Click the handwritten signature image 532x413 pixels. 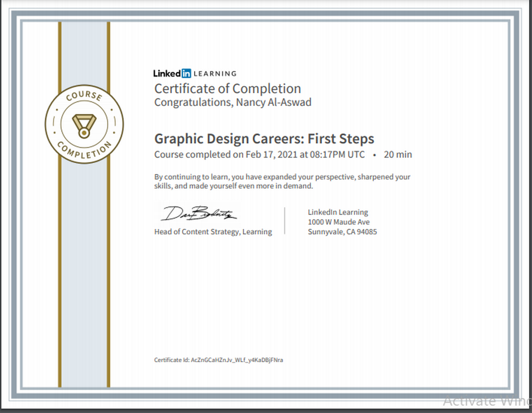point(199,213)
